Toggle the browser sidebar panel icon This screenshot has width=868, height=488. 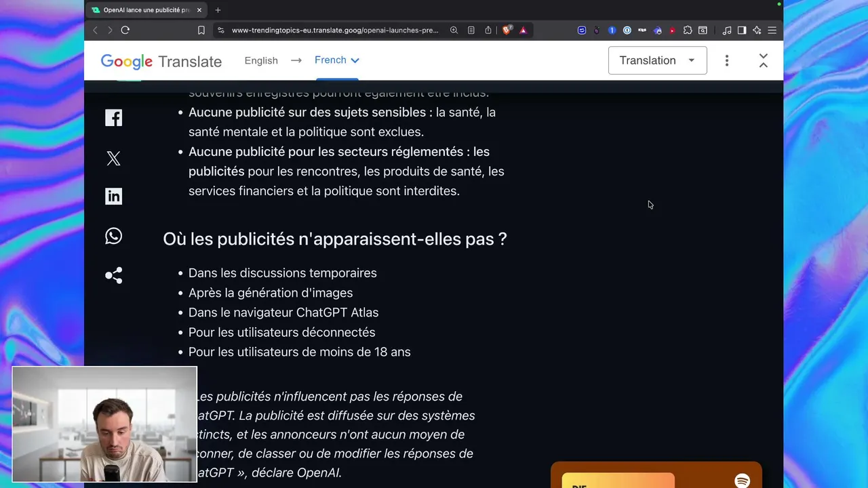click(x=742, y=30)
